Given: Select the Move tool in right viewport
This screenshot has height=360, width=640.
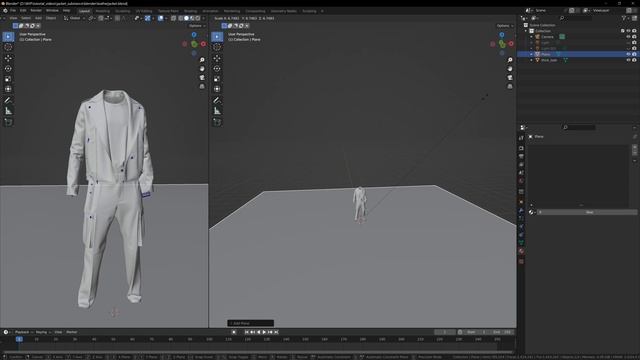Looking at the screenshot, I should tap(217, 58).
